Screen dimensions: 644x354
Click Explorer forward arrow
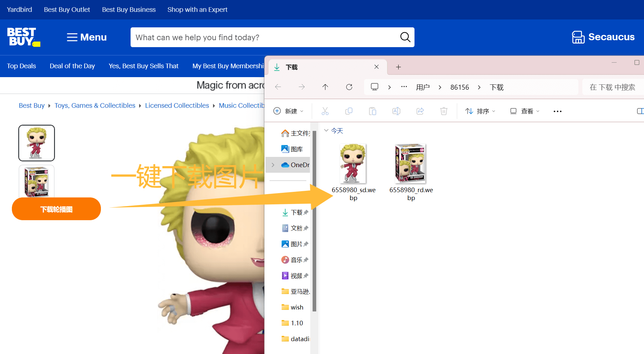(x=302, y=87)
